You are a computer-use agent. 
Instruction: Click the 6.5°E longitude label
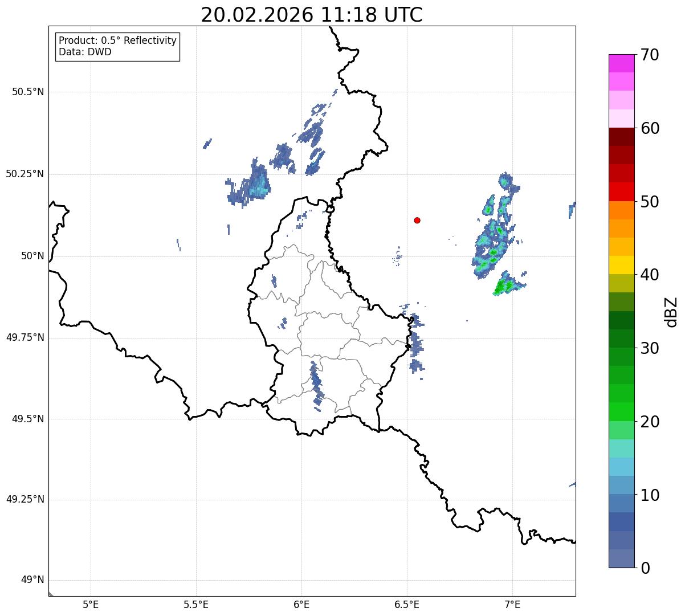(x=407, y=604)
